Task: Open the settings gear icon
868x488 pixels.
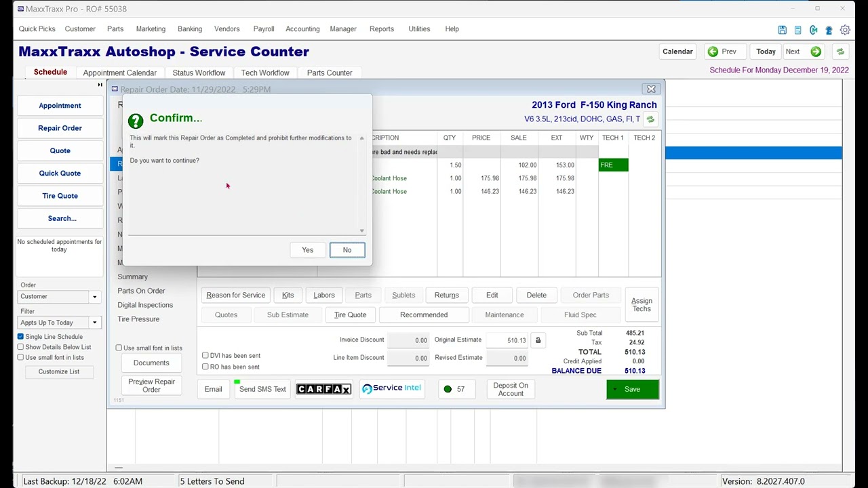Action: [x=845, y=30]
